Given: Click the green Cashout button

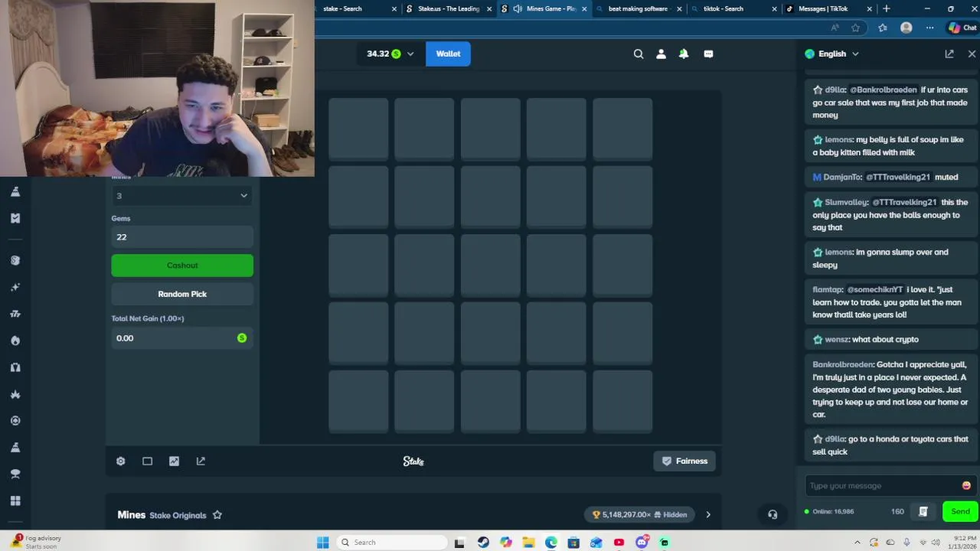Looking at the screenshot, I should coord(182,266).
